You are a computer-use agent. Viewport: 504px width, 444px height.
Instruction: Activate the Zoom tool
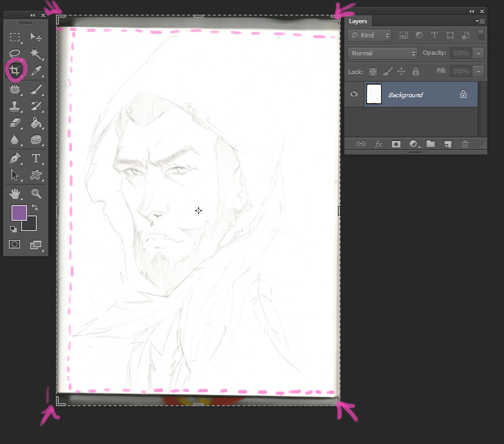click(x=36, y=193)
